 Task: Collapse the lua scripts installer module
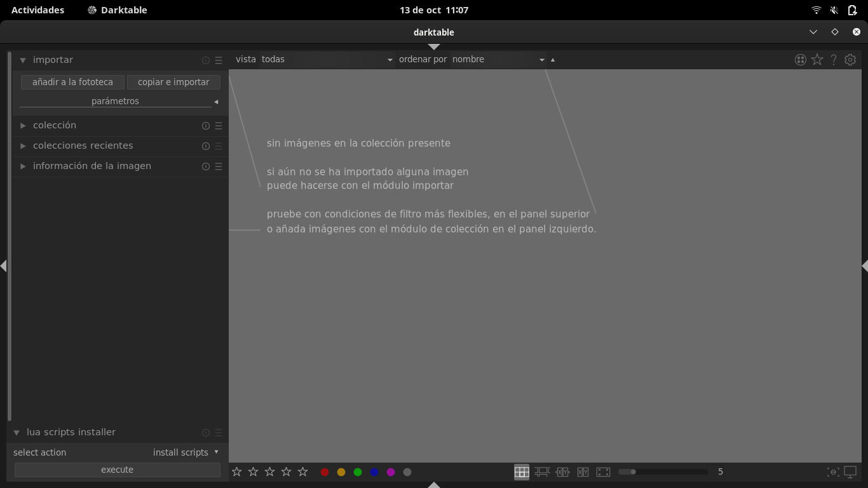click(17, 433)
